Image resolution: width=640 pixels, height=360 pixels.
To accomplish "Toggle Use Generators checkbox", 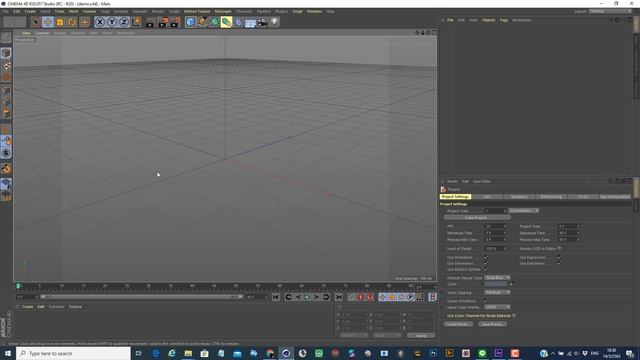I will click(x=486, y=264).
